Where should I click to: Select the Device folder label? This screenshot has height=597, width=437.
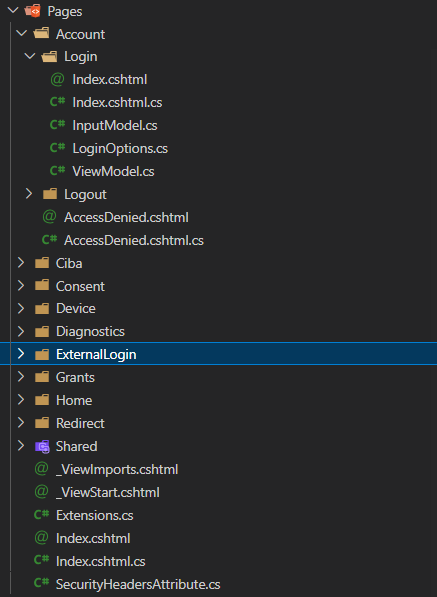click(x=76, y=308)
